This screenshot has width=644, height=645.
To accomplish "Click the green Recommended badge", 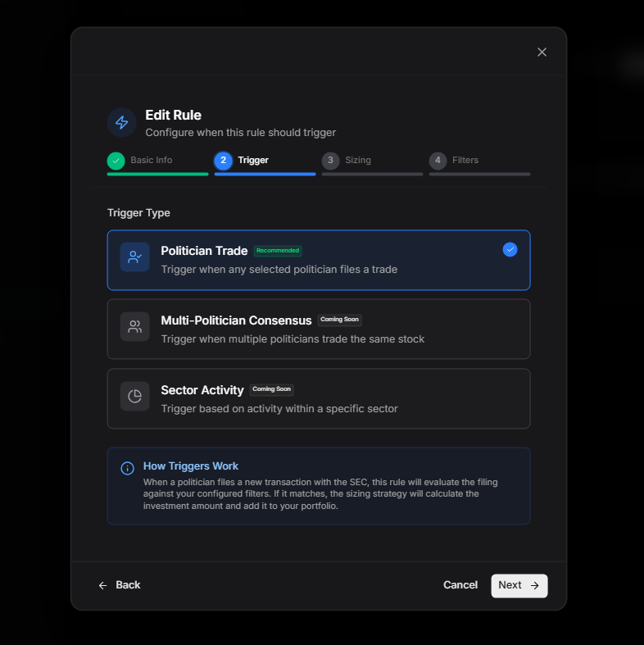I will (278, 251).
